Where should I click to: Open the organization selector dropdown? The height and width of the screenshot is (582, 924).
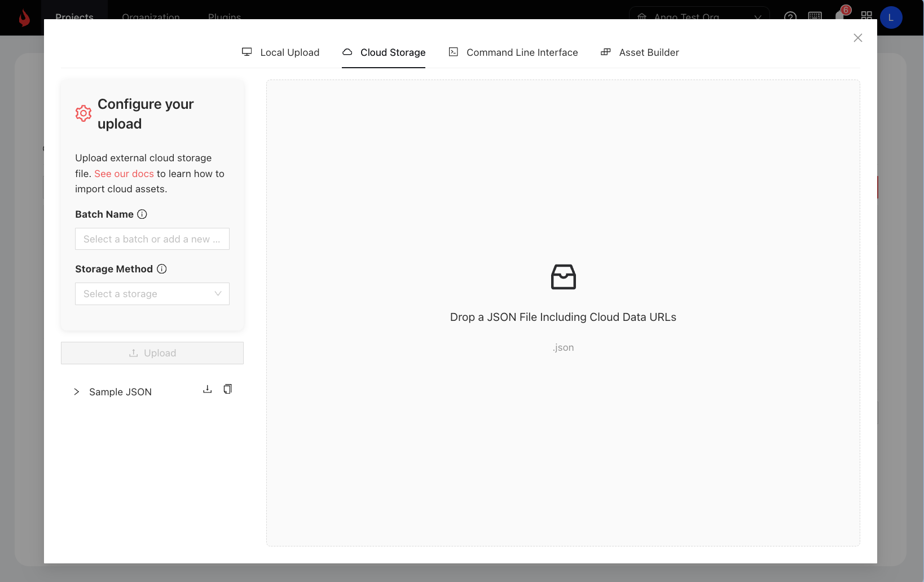click(699, 16)
